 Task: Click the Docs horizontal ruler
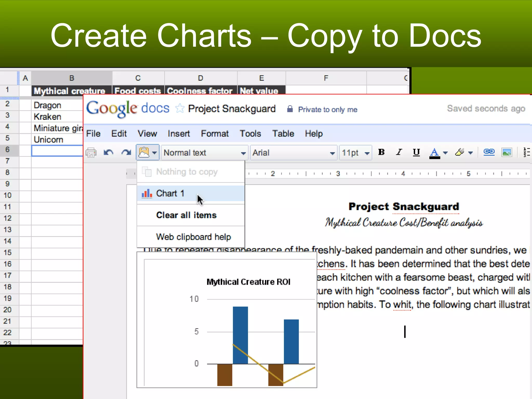[387, 174]
